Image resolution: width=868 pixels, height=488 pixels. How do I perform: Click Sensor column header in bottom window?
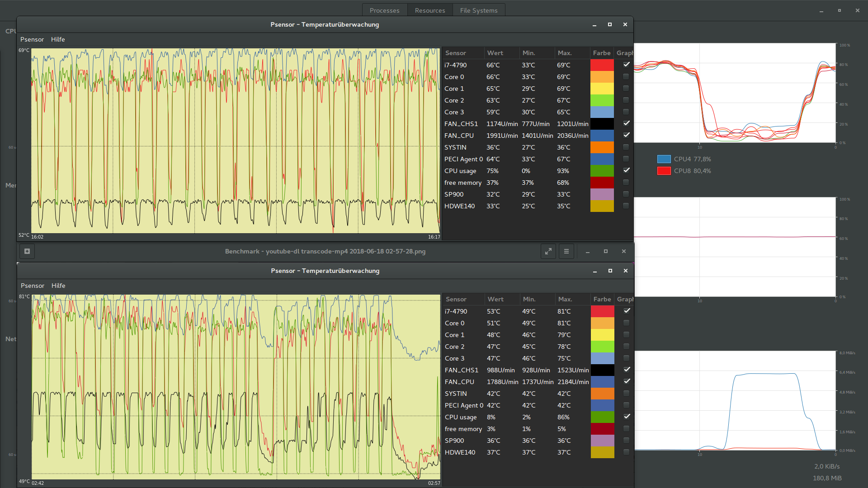point(463,299)
